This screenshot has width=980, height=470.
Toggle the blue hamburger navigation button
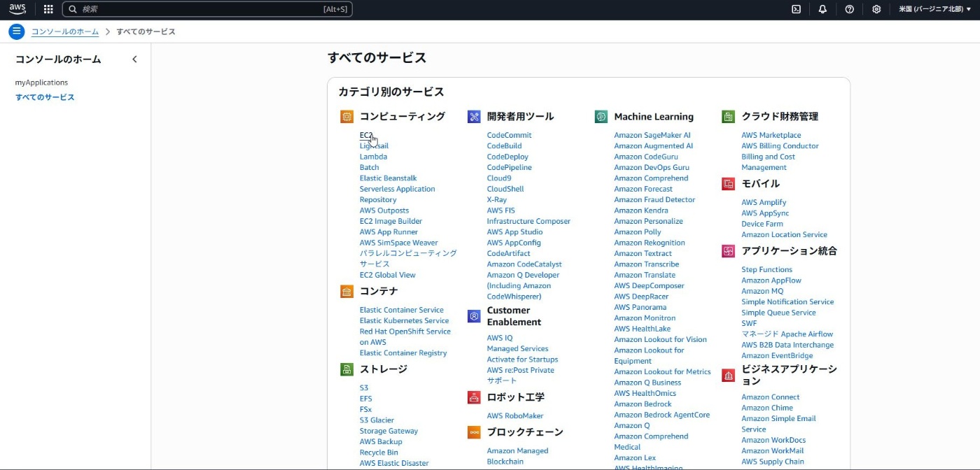17,31
